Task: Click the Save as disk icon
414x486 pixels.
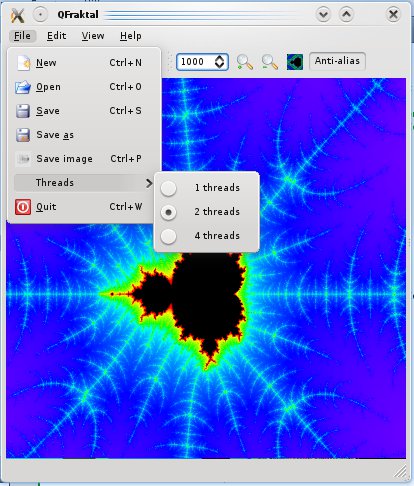Action: 23,135
